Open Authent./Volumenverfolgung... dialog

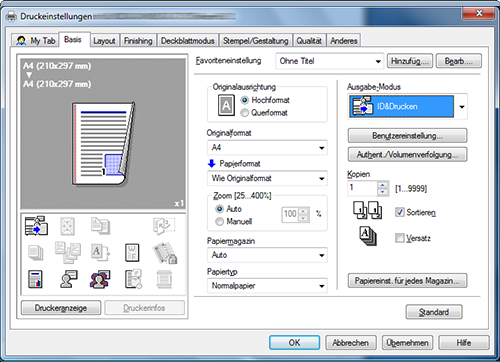point(407,154)
